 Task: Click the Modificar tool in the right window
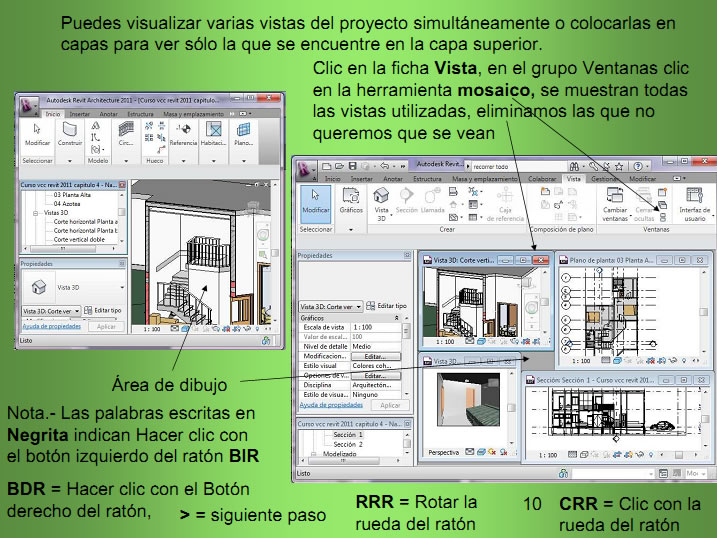coord(315,202)
